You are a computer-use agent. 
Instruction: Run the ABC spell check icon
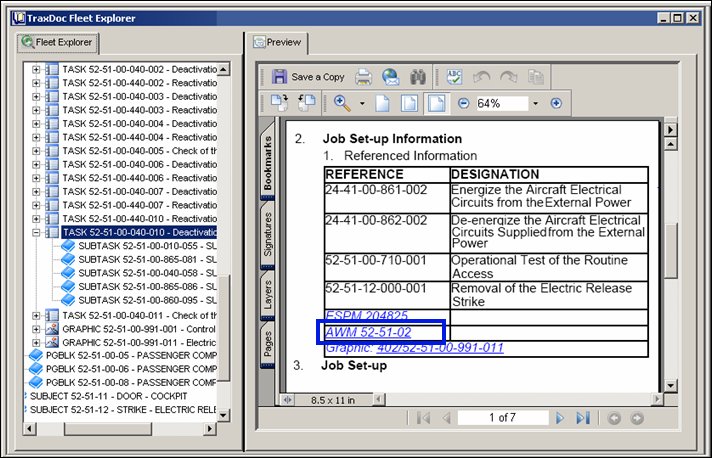point(454,77)
